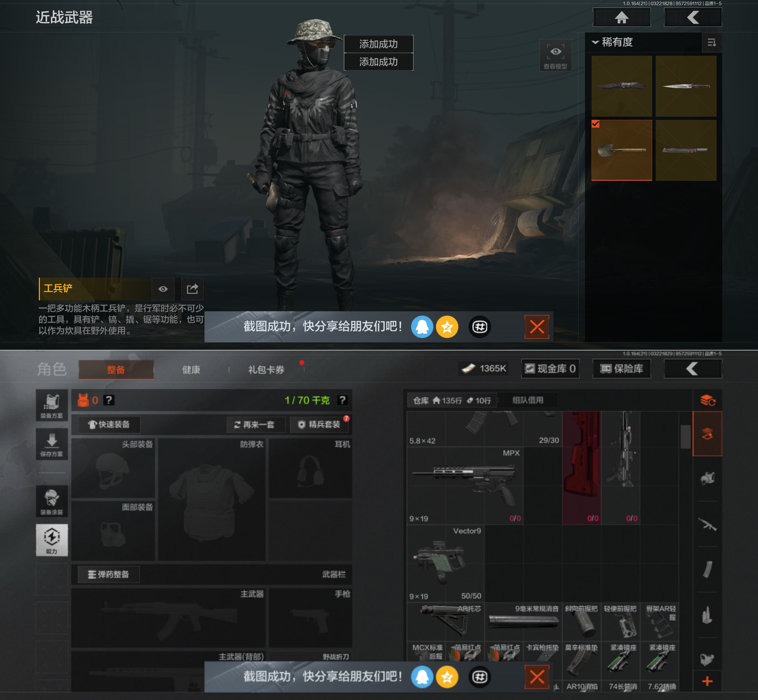Click the 弹药整备 ammo button
The width and height of the screenshot is (758, 700).
[109, 574]
